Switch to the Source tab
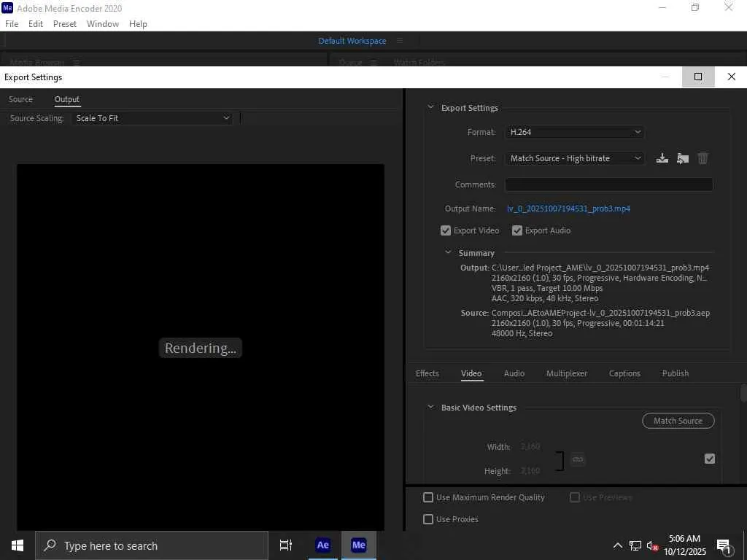The image size is (747, 560). [x=20, y=99]
